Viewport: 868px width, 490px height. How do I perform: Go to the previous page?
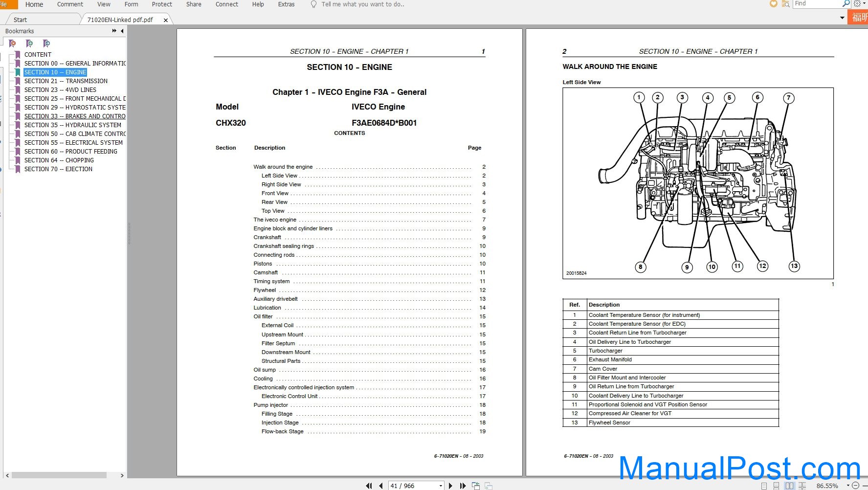pyautogui.click(x=381, y=486)
